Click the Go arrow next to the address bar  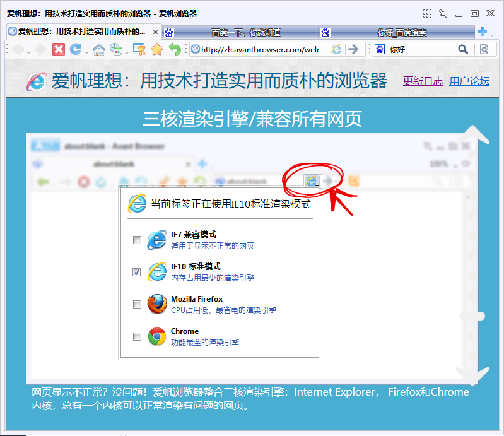click(x=353, y=49)
